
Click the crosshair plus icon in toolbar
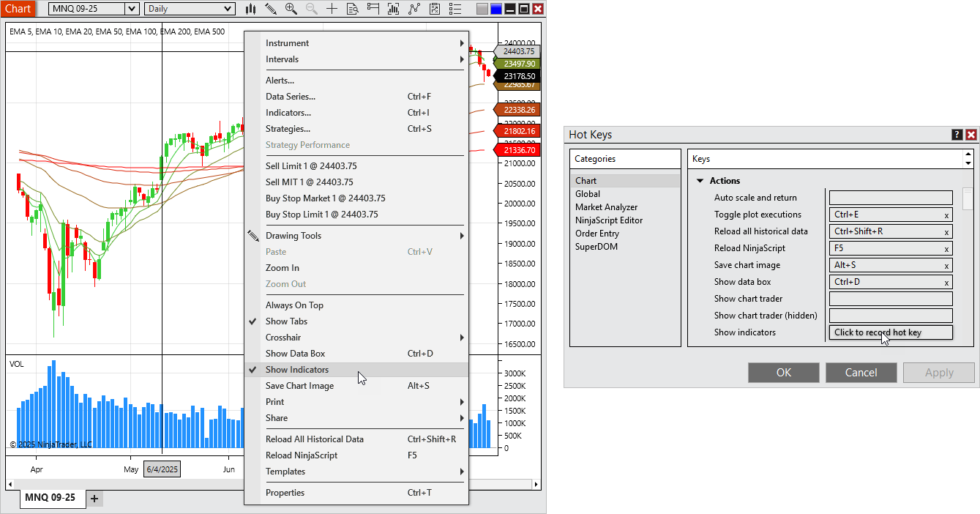click(332, 9)
